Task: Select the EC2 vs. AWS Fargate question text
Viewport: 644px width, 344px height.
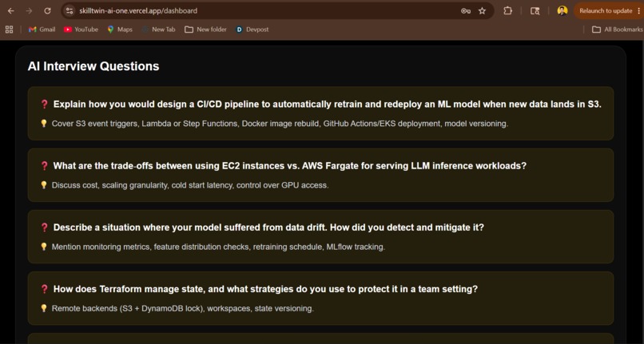Action: click(289, 166)
